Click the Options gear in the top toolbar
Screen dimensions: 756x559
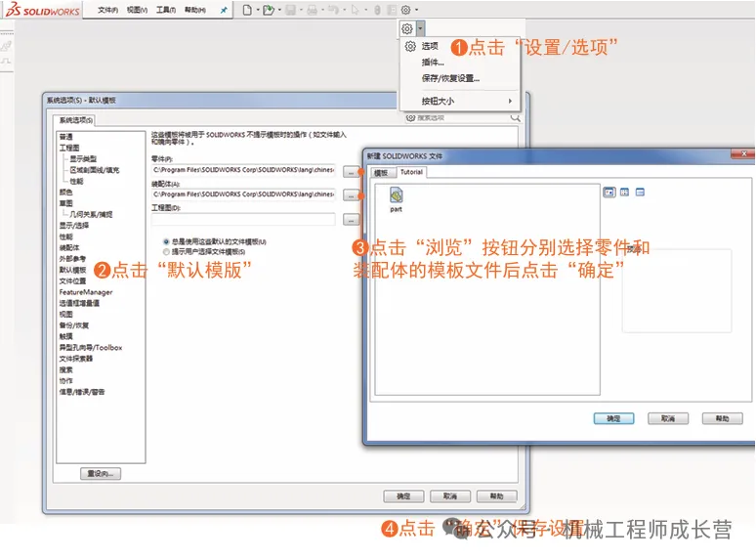click(x=406, y=10)
